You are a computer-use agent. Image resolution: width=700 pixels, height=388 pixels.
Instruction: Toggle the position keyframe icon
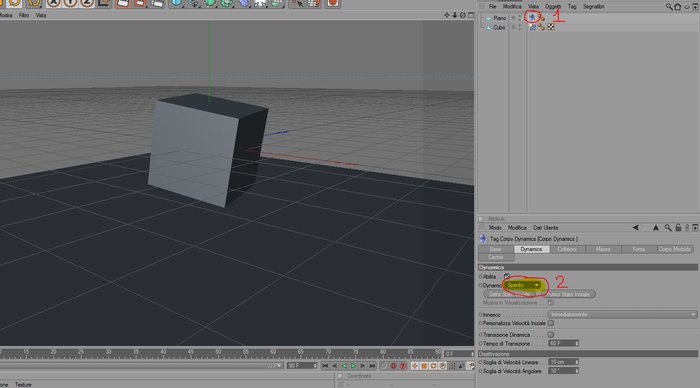point(415,366)
